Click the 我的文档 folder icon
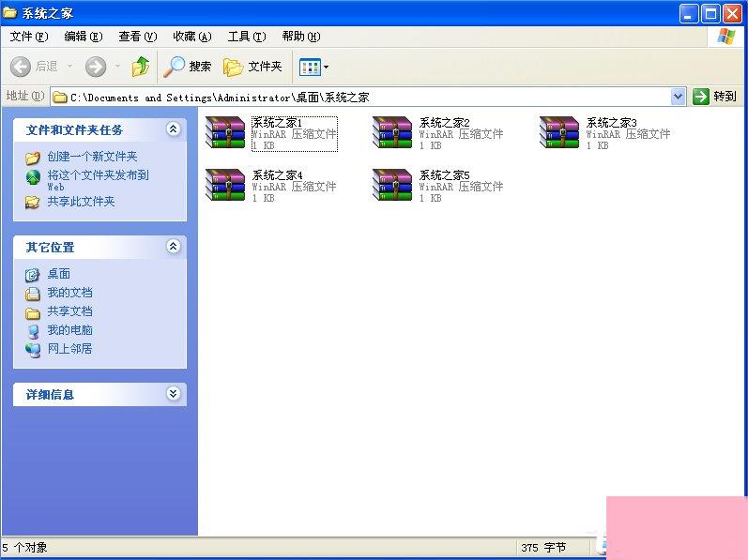748x560 pixels. [x=33, y=294]
